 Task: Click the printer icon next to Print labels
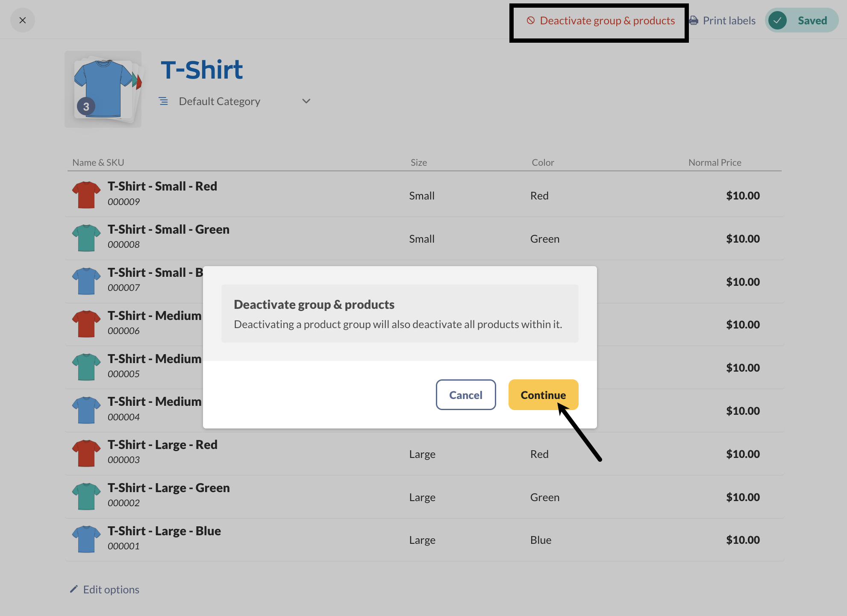tap(693, 20)
